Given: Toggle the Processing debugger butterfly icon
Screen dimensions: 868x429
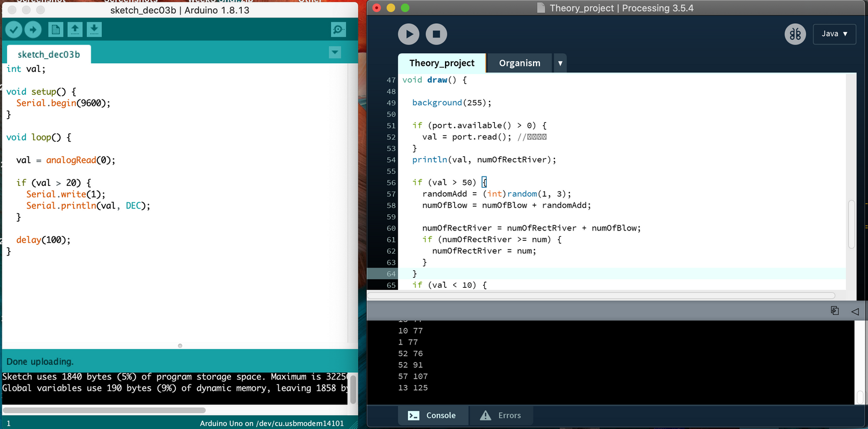Looking at the screenshot, I should pos(795,34).
